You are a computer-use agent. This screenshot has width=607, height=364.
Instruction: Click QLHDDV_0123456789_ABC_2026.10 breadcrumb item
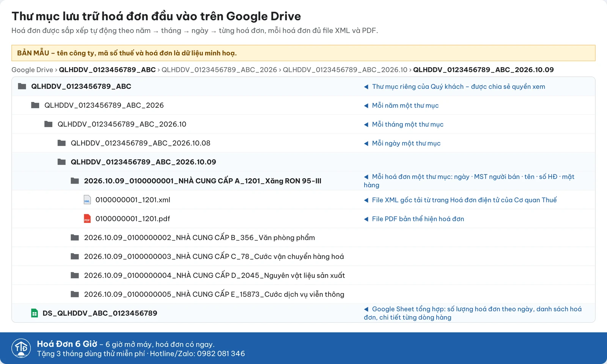pyautogui.click(x=345, y=70)
